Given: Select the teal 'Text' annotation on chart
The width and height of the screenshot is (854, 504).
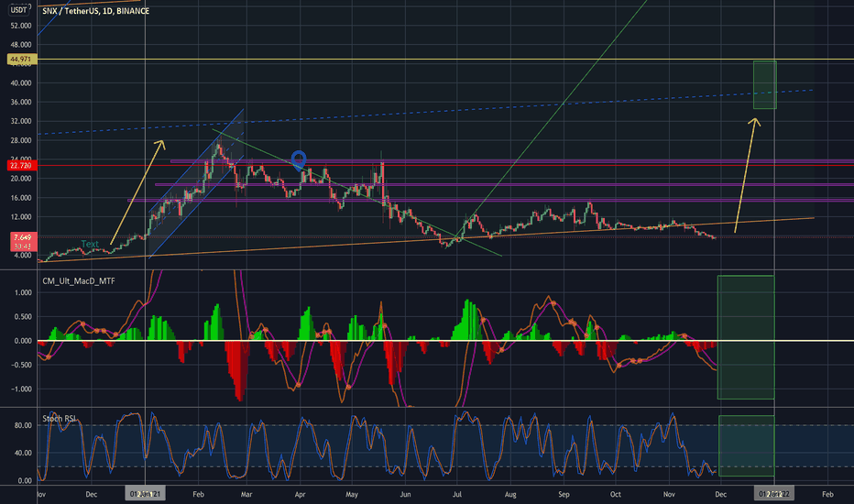Looking at the screenshot, I should coord(90,244).
